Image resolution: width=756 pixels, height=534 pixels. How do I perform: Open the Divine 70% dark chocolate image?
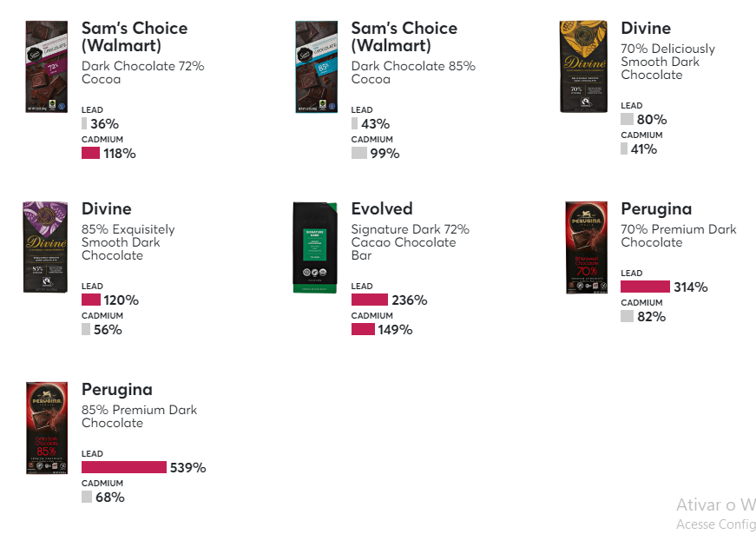(x=586, y=67)
